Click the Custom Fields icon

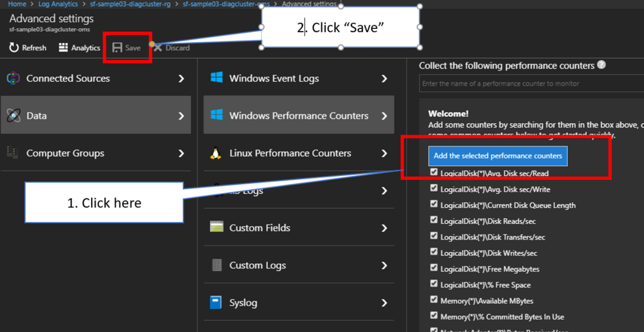(216, 227)
